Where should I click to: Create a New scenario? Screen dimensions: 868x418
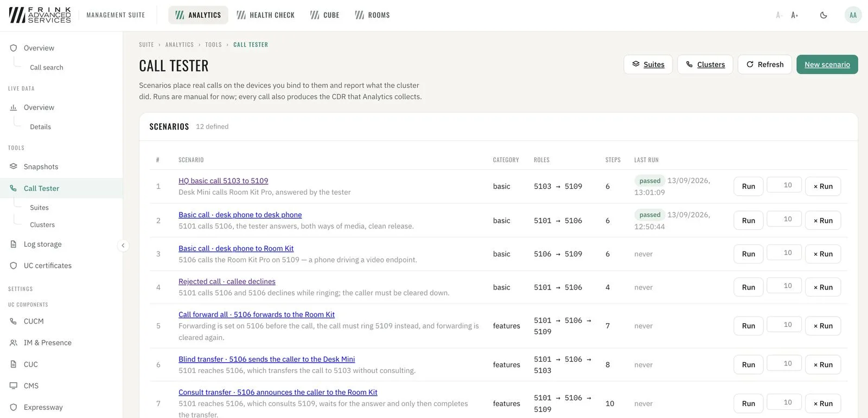click(x=827, y=65)
